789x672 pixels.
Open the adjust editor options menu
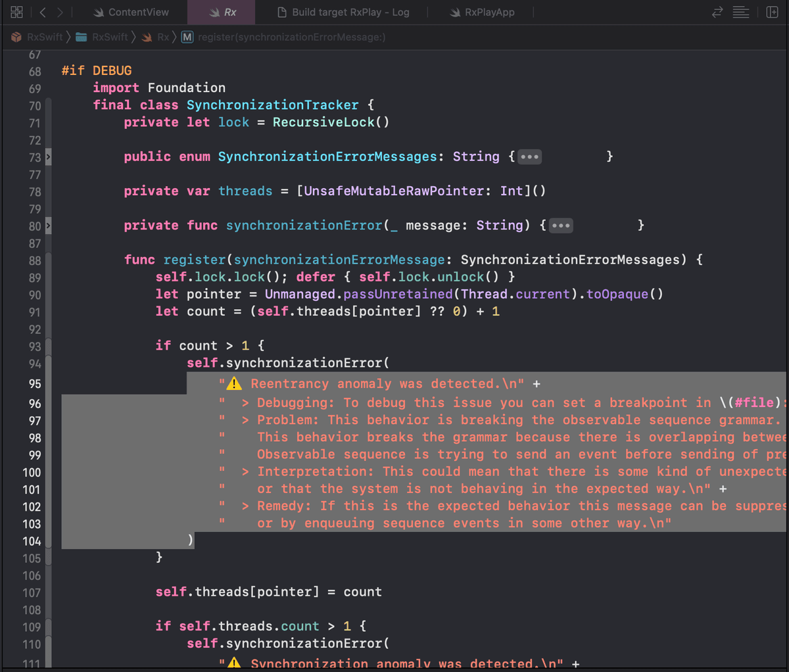point(741,12)
